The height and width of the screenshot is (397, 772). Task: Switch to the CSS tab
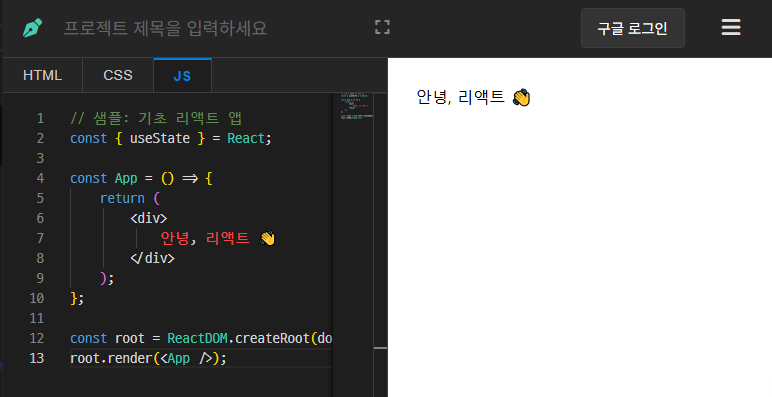(x=118, y=75)
